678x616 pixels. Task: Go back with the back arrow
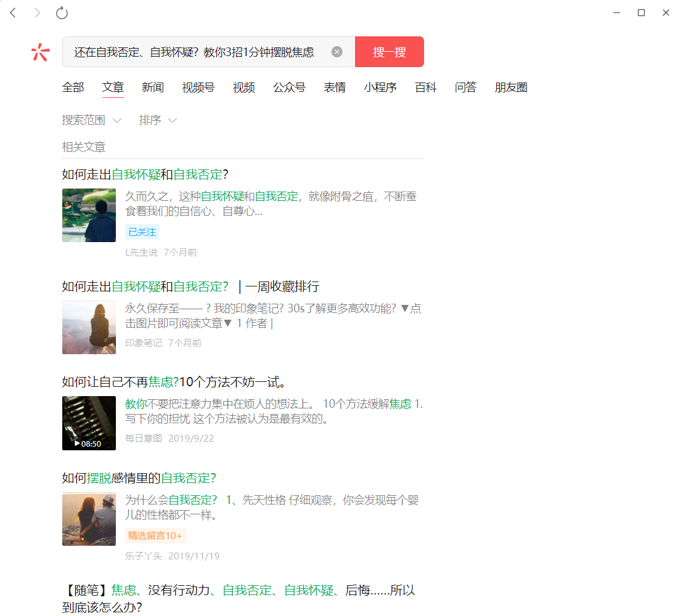(x=13, y=13)
